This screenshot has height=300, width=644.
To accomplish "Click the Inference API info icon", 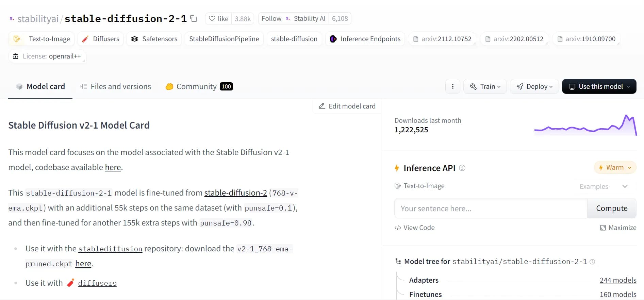I will click(462, 168).
